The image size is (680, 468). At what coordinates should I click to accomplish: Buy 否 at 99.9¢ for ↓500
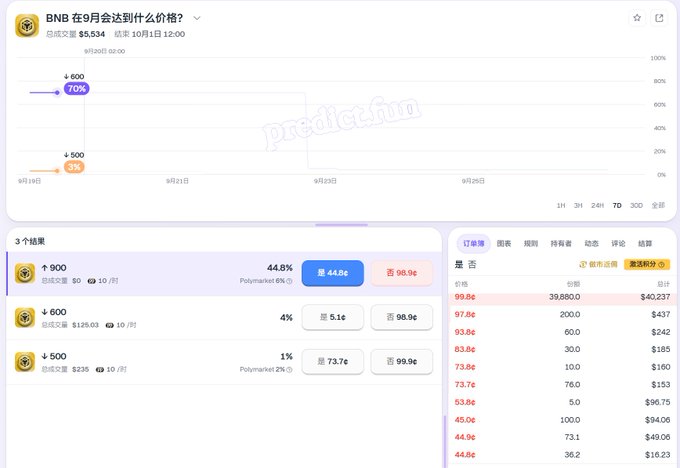pyautogui.click(x=402, y=362)
